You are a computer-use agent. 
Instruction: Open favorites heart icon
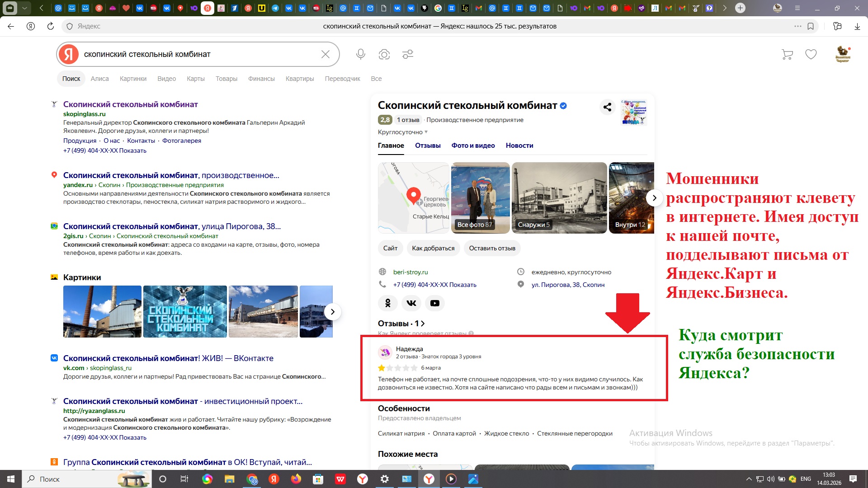pyautogui.click(x=811, y=54)
